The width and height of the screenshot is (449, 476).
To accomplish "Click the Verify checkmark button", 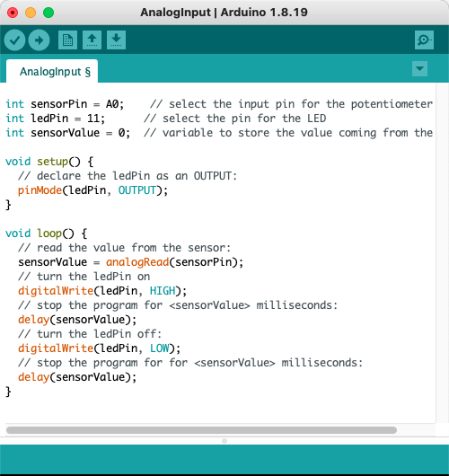I will tap(14, 40).
